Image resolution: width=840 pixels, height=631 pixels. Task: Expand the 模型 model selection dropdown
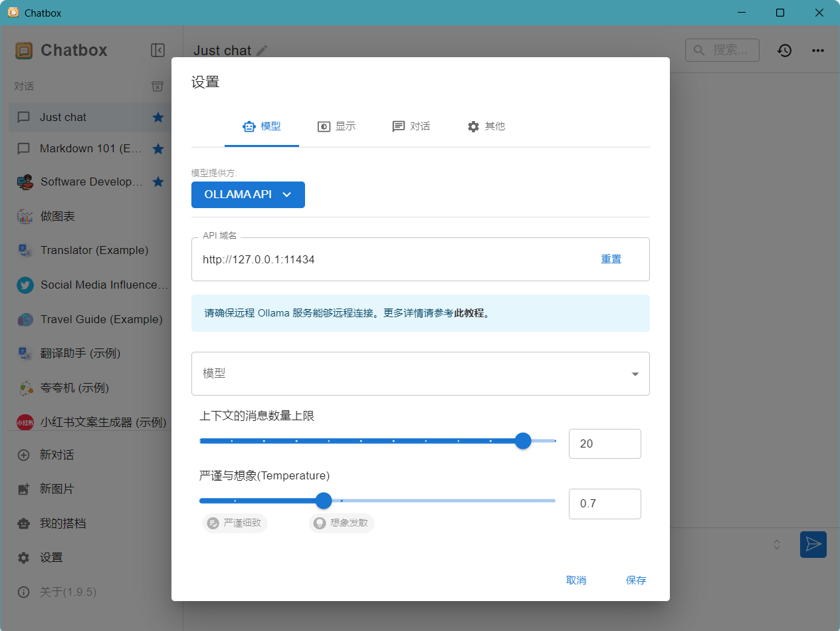coord(420,374)
